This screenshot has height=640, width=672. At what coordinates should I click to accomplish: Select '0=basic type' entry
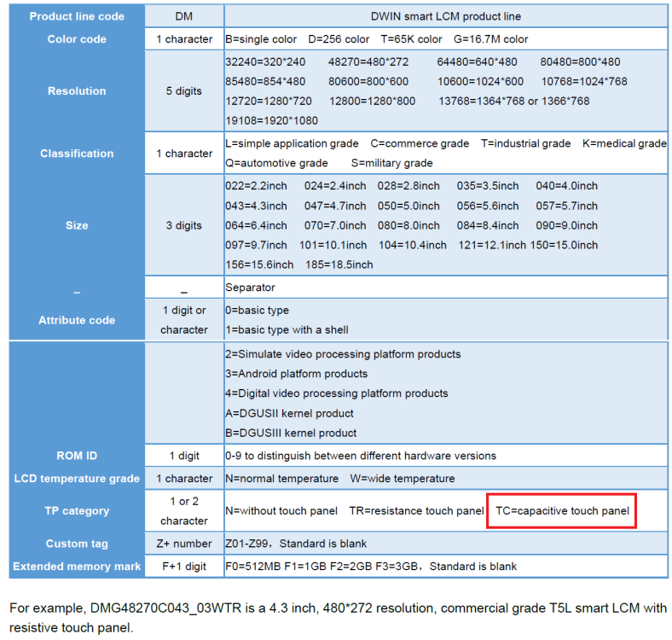258,310
